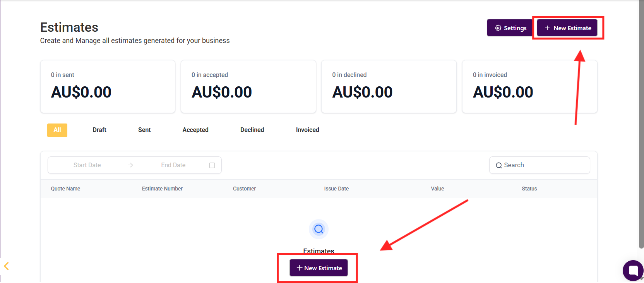Click the calendar icon in date range

(x=212, y=165)
